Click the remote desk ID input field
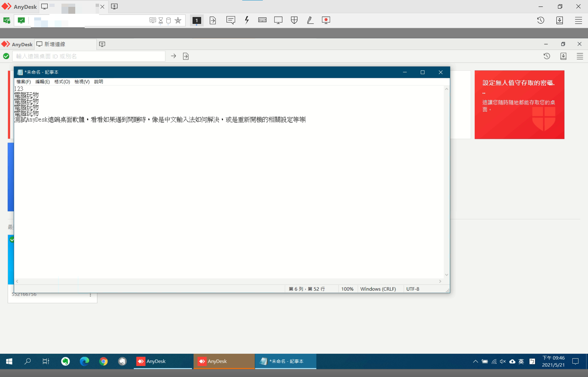588x377 pixels. (x=89, y=56)
